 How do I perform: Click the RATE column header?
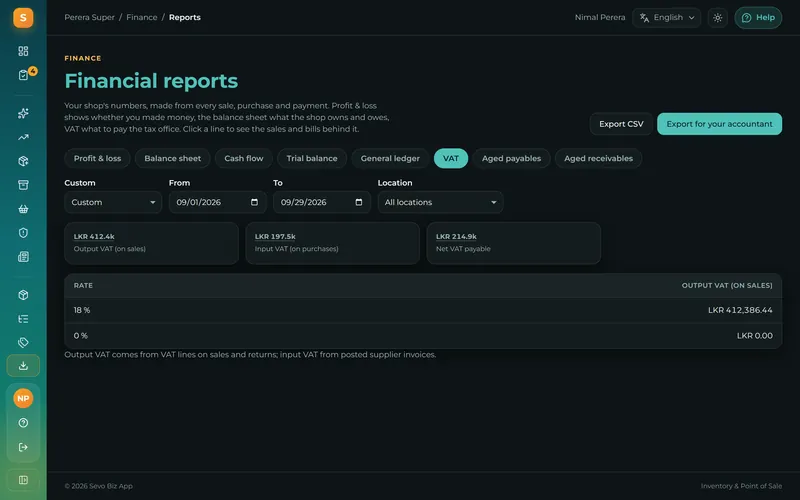coord(83,286)
